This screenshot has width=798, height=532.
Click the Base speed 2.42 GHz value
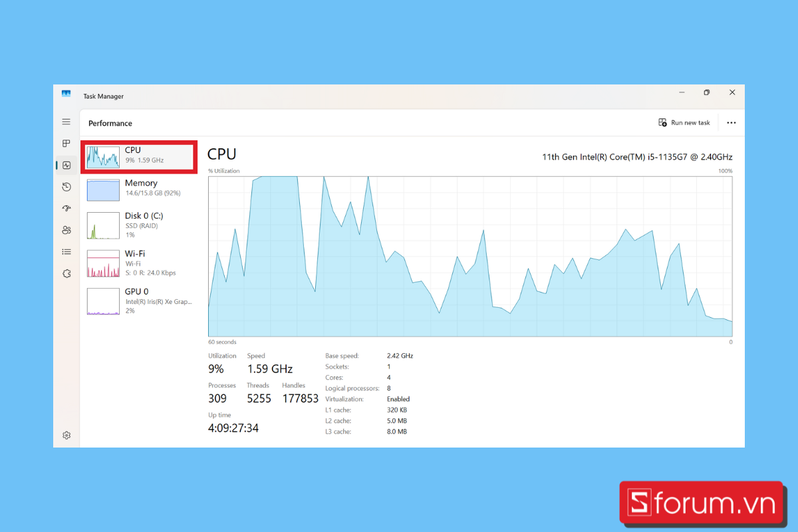pyautogui.click(x=400, y=356)
